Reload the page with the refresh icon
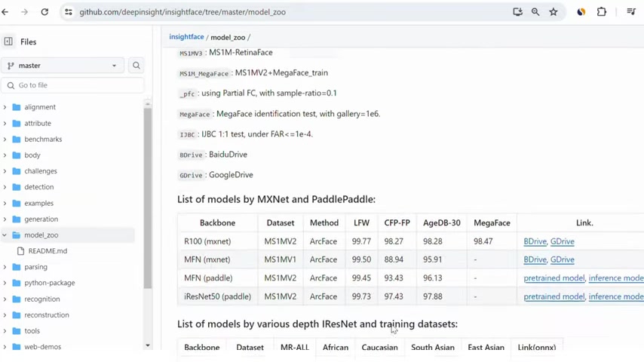The height and width of the screenshot is (362, 644). click(x=44, y=12)
